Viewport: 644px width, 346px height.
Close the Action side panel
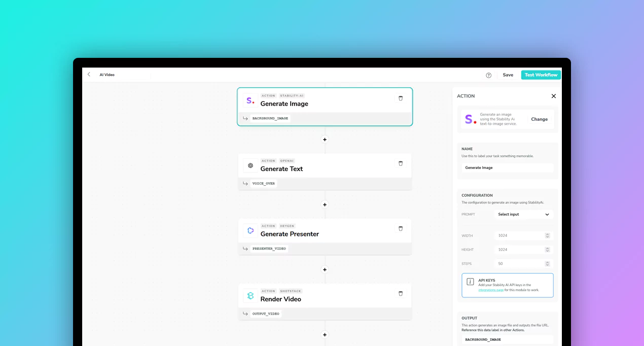553,96
